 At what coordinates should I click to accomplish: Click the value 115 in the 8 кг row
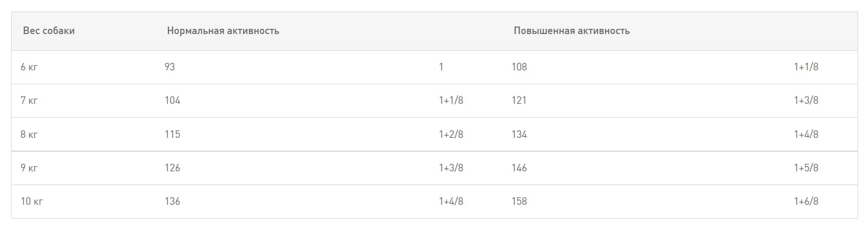(172, 134)
